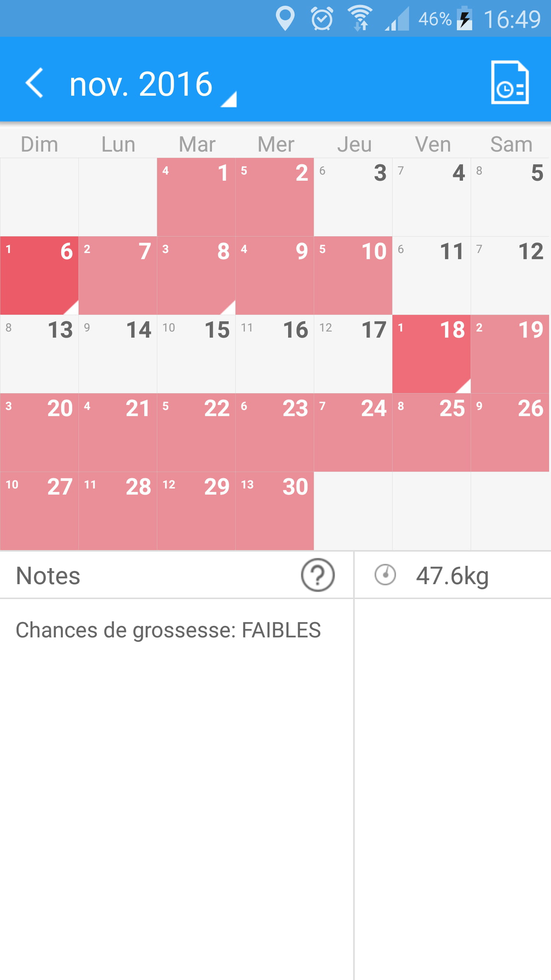Tap the help question mark icon
Viewport: 551px width, 980px height.
pos(318,575)
